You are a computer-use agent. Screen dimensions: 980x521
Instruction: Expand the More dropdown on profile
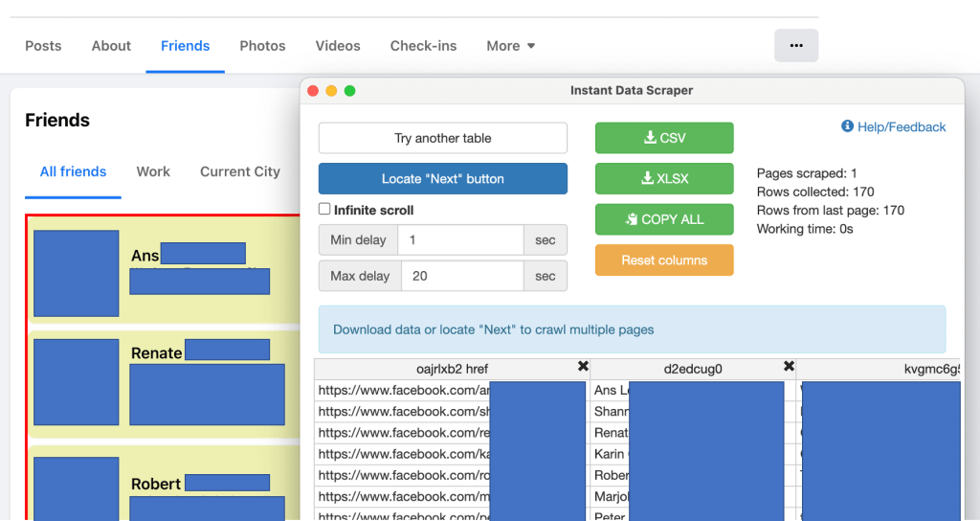(511, 46)
